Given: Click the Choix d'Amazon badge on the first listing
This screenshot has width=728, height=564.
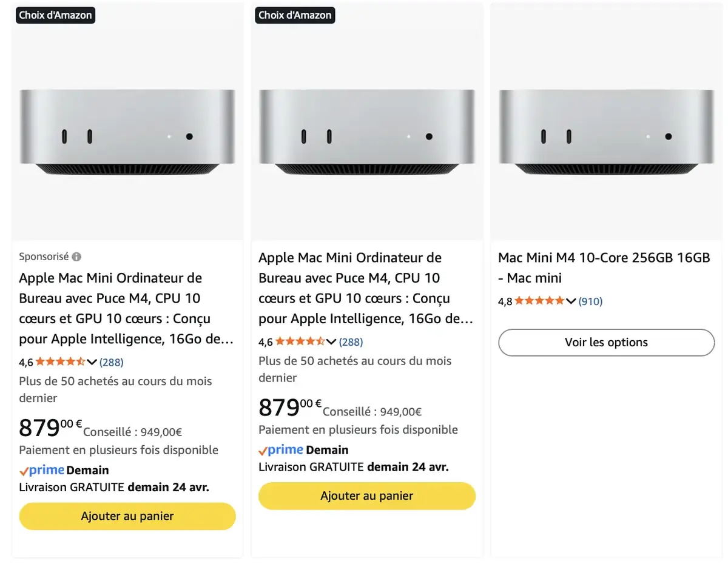Looking at the screenshot, I should tap(55, 15).
